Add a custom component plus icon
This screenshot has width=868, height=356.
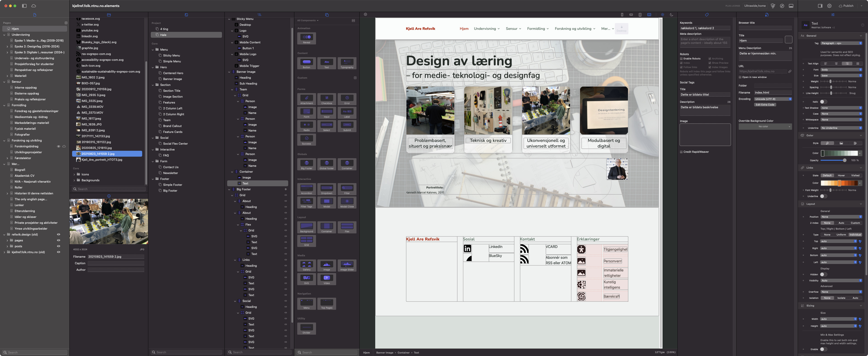coord(355,78)
